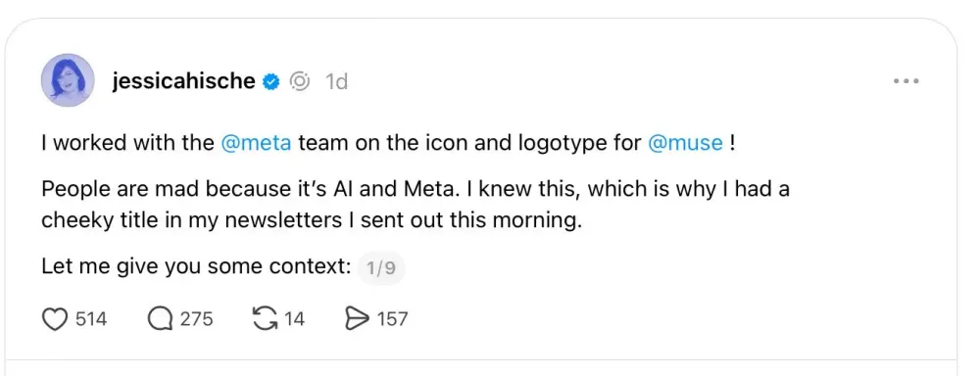The width and height of the screenshot is (980, 376).
Task: Expand the thread via the 1/9 indicator
Action: pos(381,268)
